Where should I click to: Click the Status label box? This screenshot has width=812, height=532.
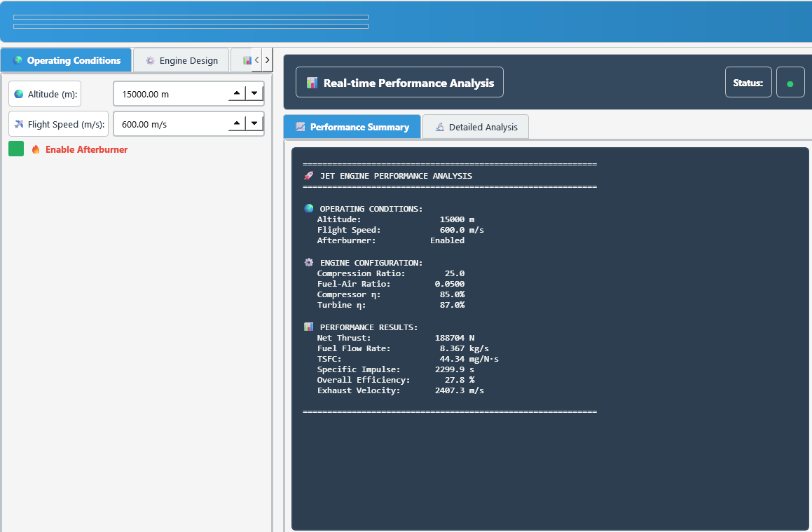(748, 83)
